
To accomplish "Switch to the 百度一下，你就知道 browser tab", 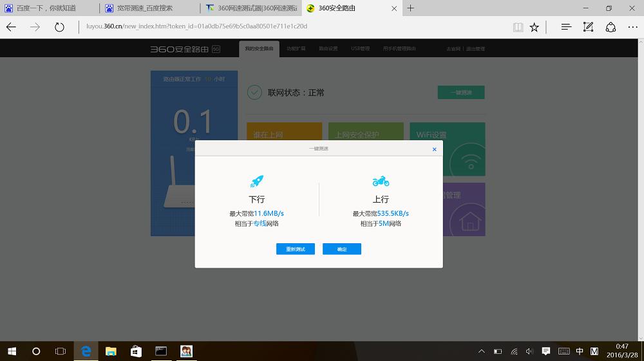I will click(x=50, y=8).
